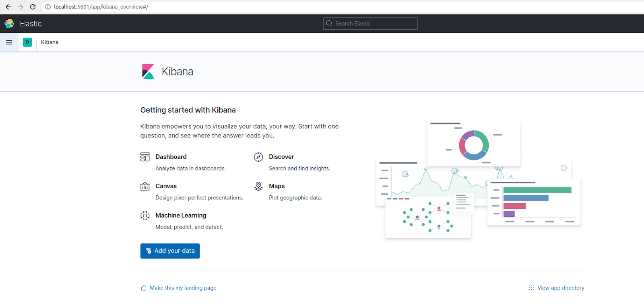Click the Discover compass icon
Image resolution: width=644 pixels, height=308 pixels.
(258, 157)
